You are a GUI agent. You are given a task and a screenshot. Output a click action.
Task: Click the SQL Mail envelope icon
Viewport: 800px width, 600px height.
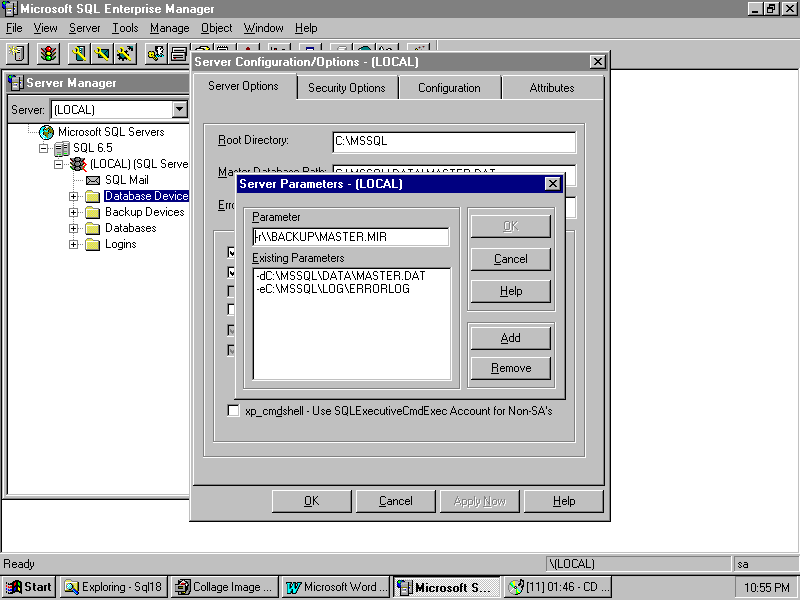[x=93, y=180]
